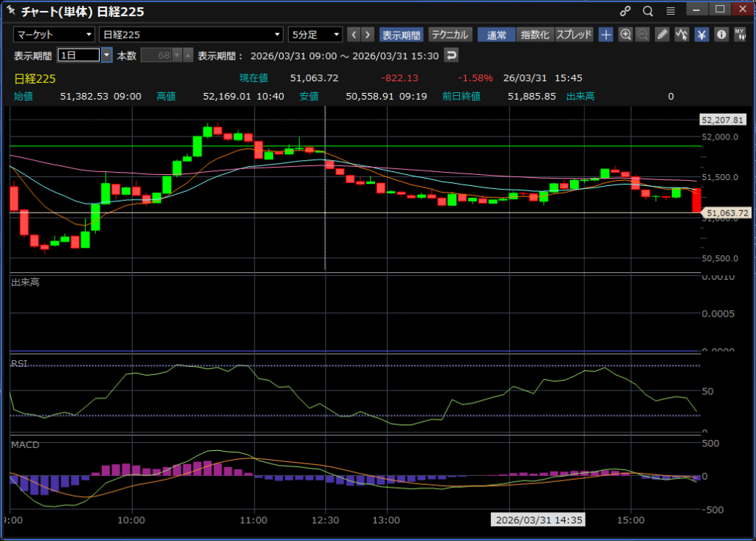Open the info icon in toolbar

tap(721, 35)
